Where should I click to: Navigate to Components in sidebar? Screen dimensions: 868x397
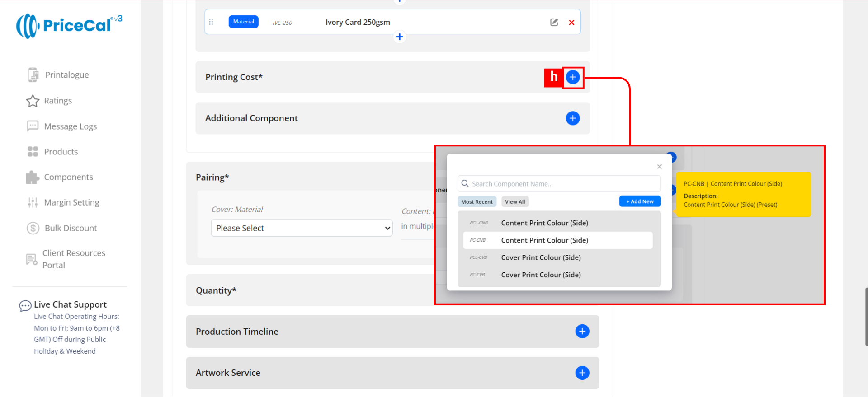68,177
